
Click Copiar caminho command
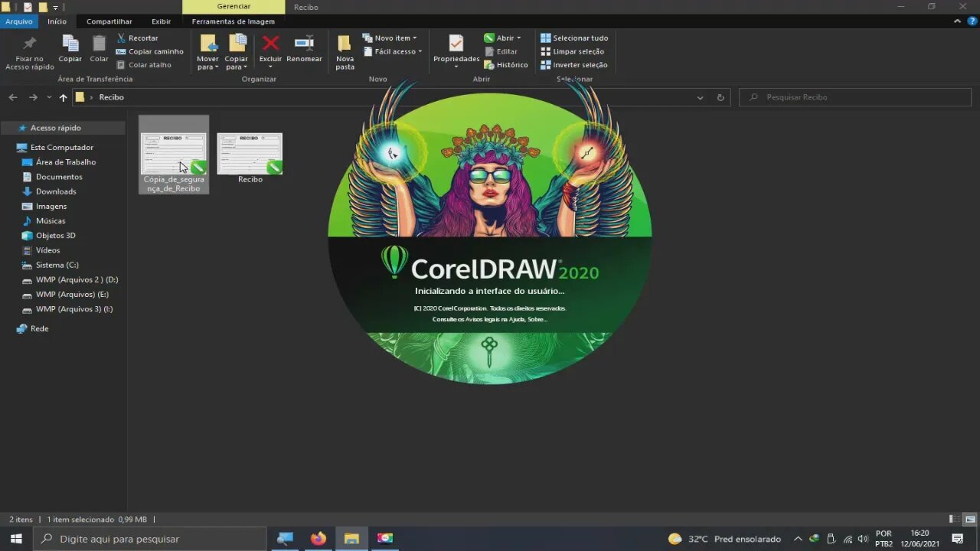tap(150, 51)
